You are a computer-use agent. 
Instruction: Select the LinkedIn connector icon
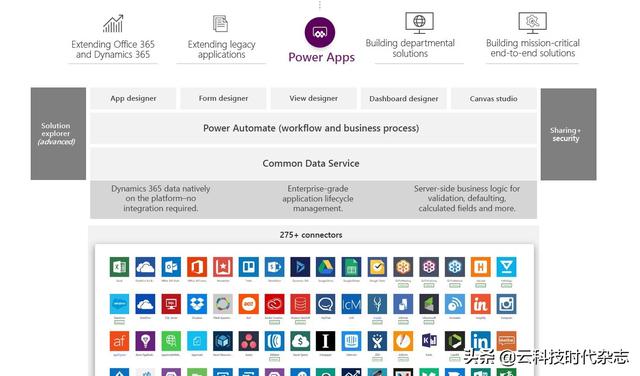tap(481, 341)
